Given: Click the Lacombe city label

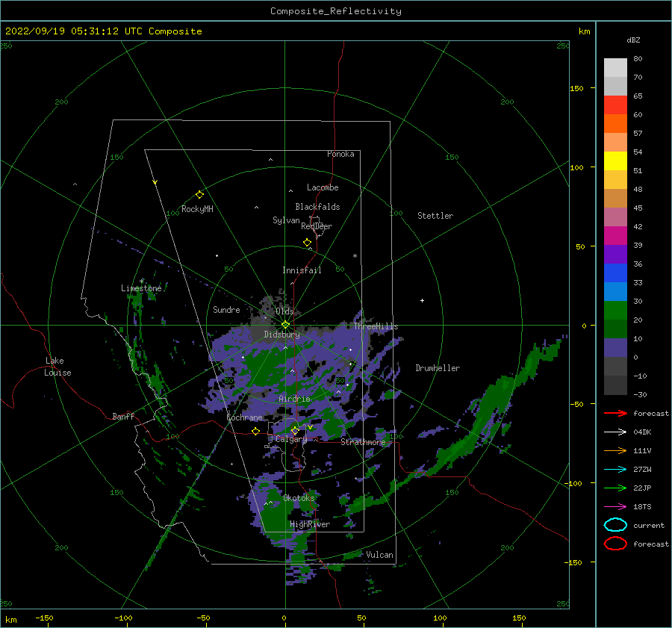Looking at the screenshot, I should coord(323,187).
